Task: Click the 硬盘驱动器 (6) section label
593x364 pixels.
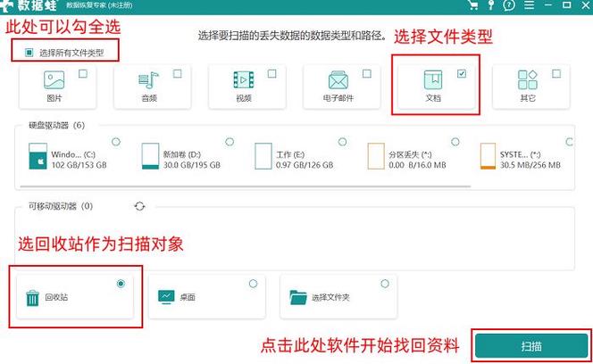Action: click(x=57, y=125)
